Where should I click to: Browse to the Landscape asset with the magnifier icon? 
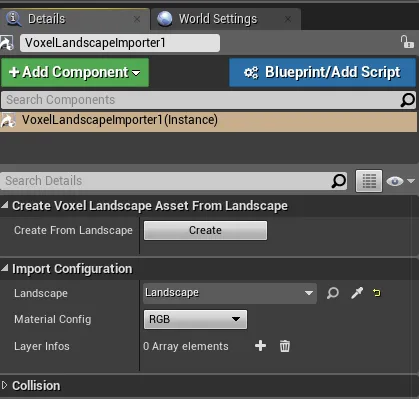tap(333, 293)
